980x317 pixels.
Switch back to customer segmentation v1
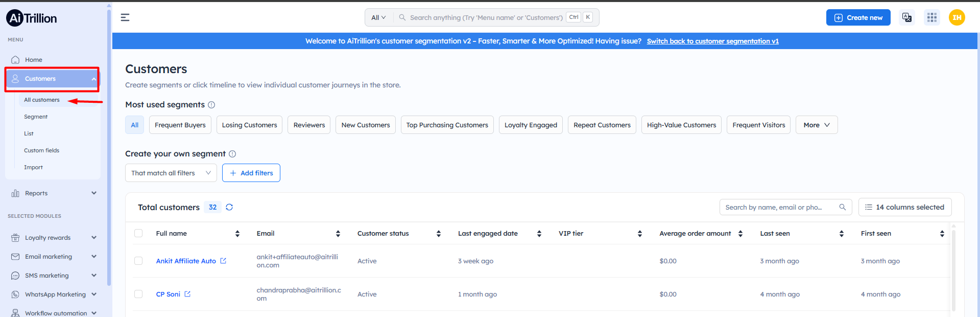click(713, 41)
